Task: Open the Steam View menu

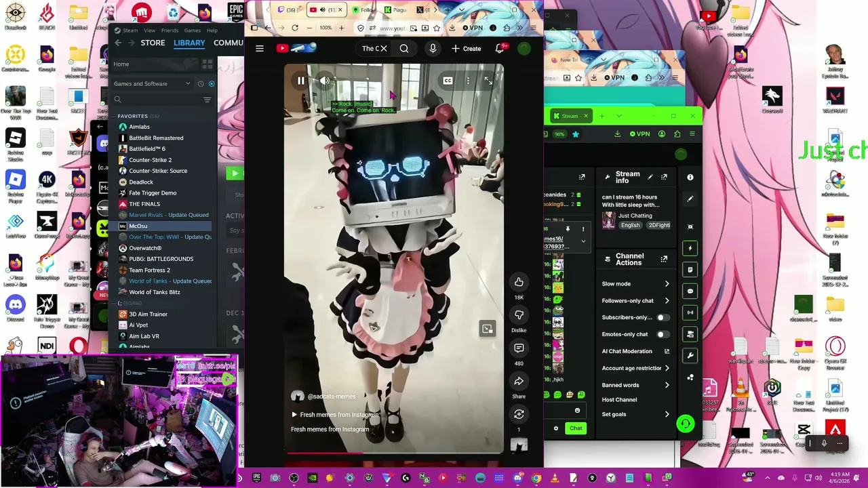Action: coord(149,30)
